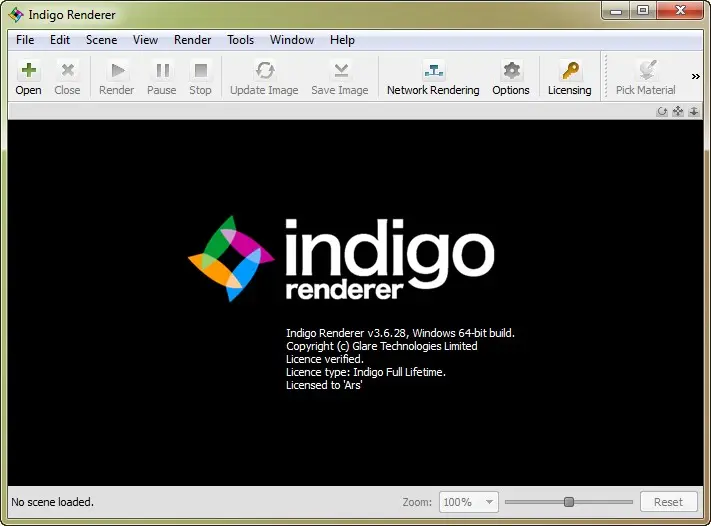
Task: Click the zoom slider handle
Action: [x=569, y=502]
